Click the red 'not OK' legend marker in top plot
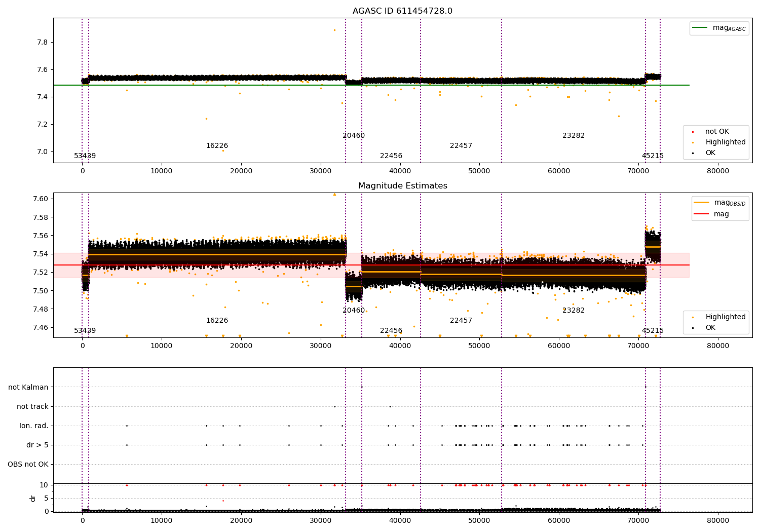The height and width of the screenshot is (532, 760). [693, 132]
